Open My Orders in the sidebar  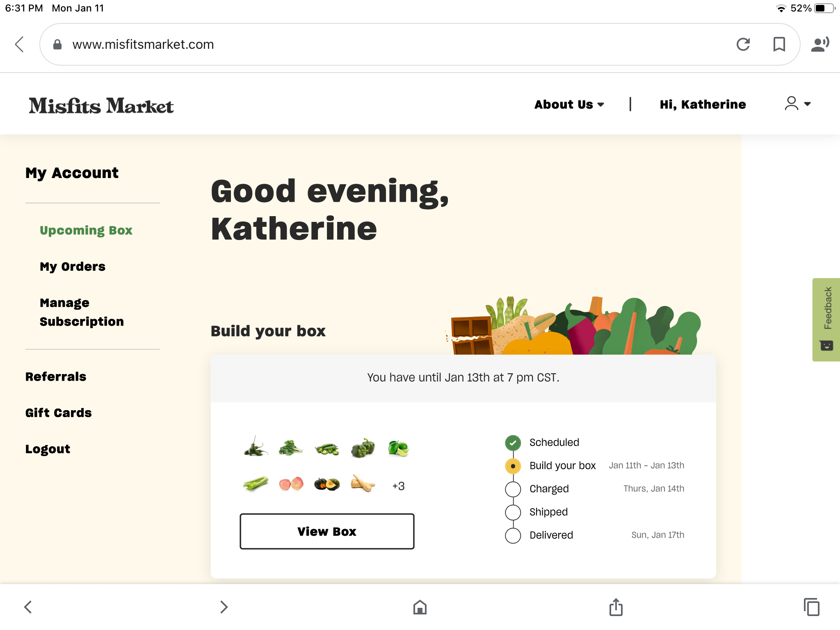pyautogui.click(x=73, y=267)
